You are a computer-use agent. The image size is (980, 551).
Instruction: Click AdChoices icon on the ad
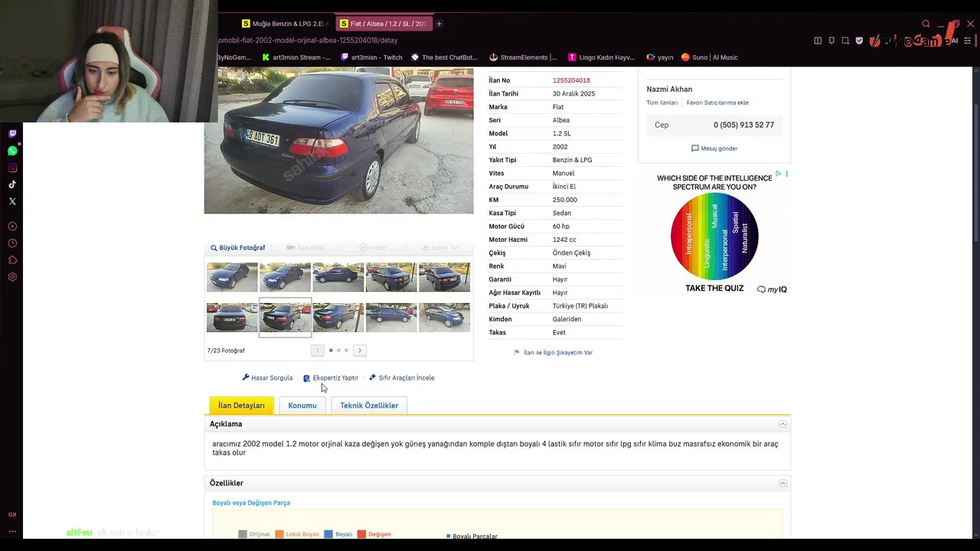[x=778, y=174]
